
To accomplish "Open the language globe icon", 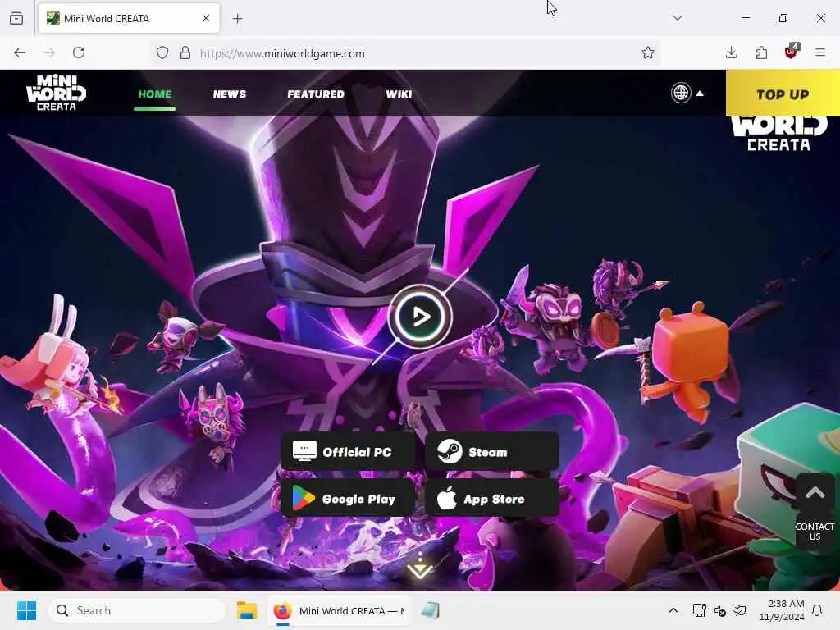I will click(681, 93).
